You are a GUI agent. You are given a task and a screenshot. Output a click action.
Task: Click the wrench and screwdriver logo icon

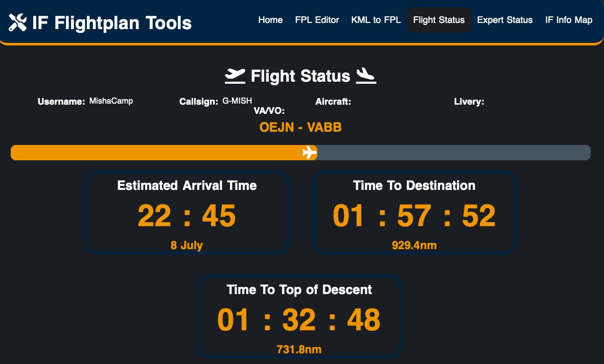18,22
